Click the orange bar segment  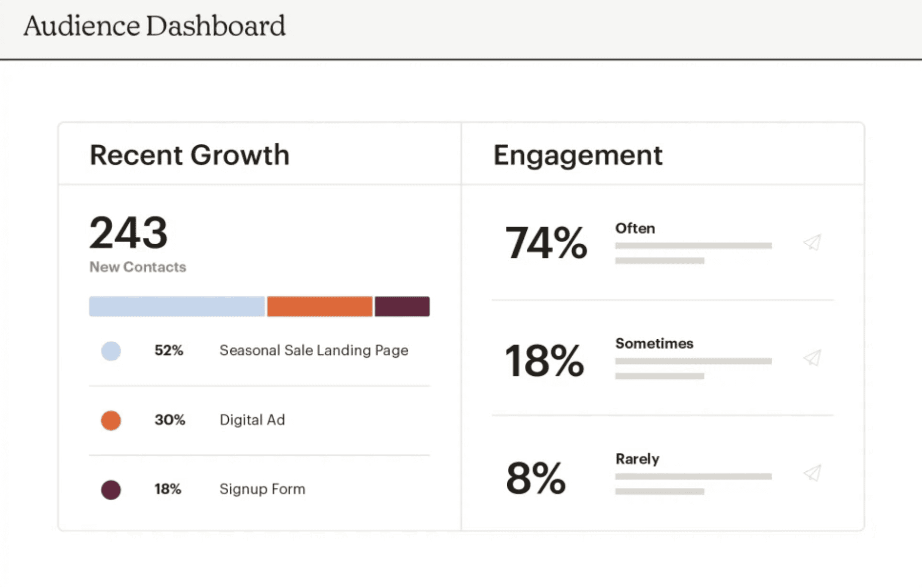(x=320, y=307)
